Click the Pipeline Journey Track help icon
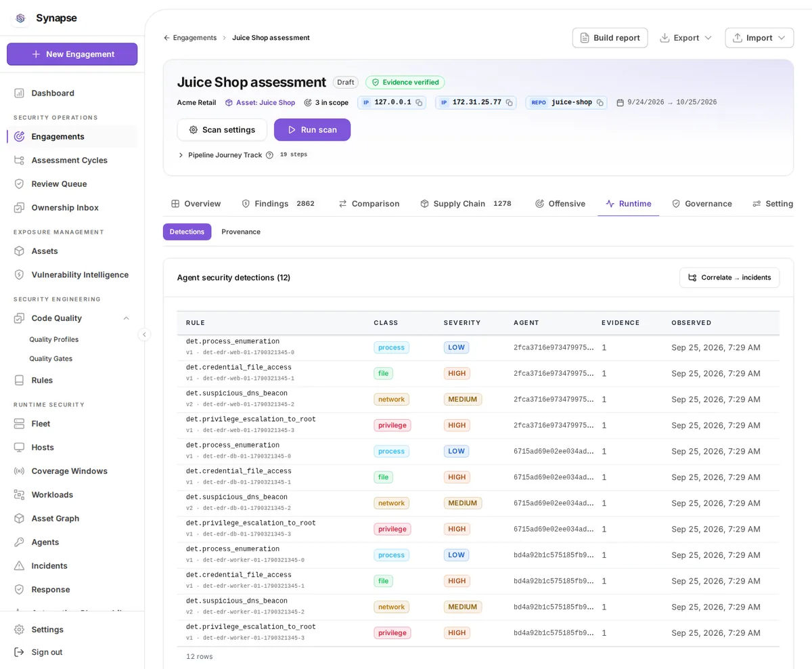The image size is (812, 669). tap(269, 155)
